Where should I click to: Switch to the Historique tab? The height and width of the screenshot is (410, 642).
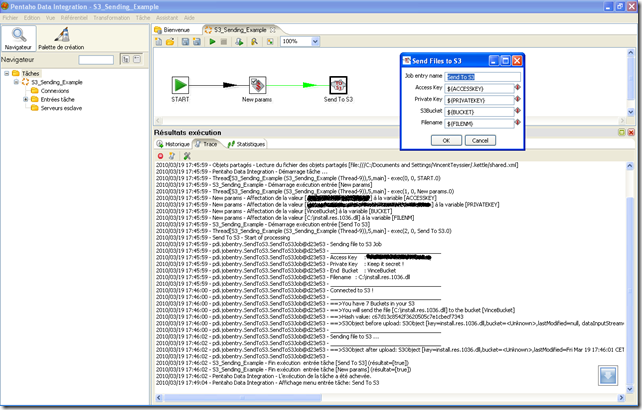click(173, 144)
